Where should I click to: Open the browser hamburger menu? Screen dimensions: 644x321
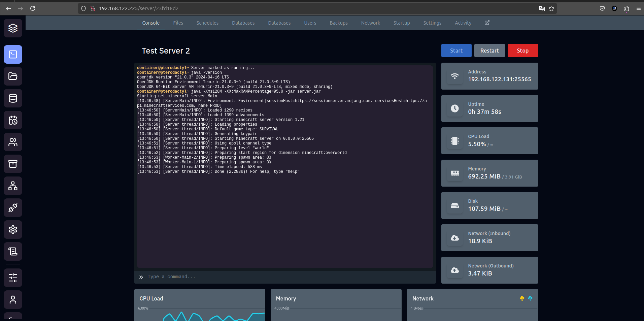click(x=639, y=8)
